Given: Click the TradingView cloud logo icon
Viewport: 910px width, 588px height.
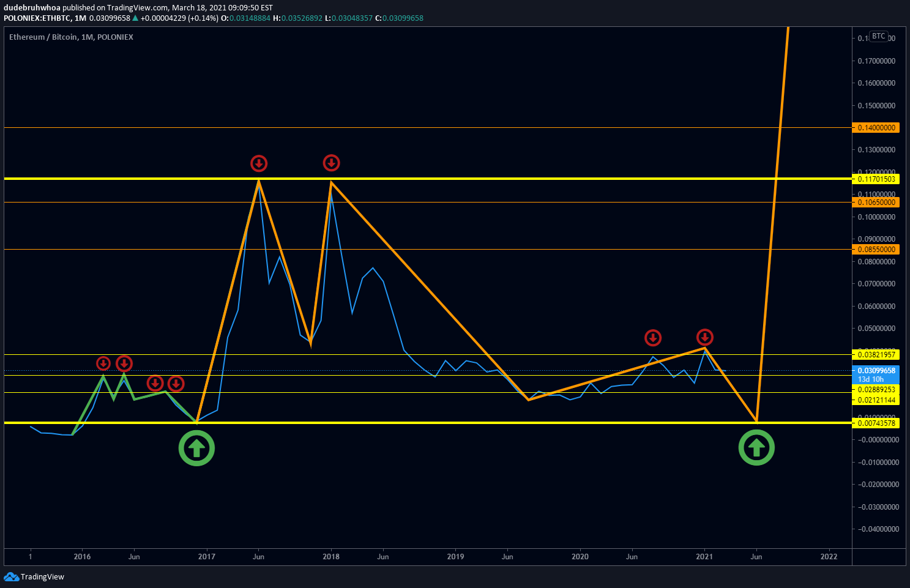Looking at the screenshot, I should [x=11, y=576].
